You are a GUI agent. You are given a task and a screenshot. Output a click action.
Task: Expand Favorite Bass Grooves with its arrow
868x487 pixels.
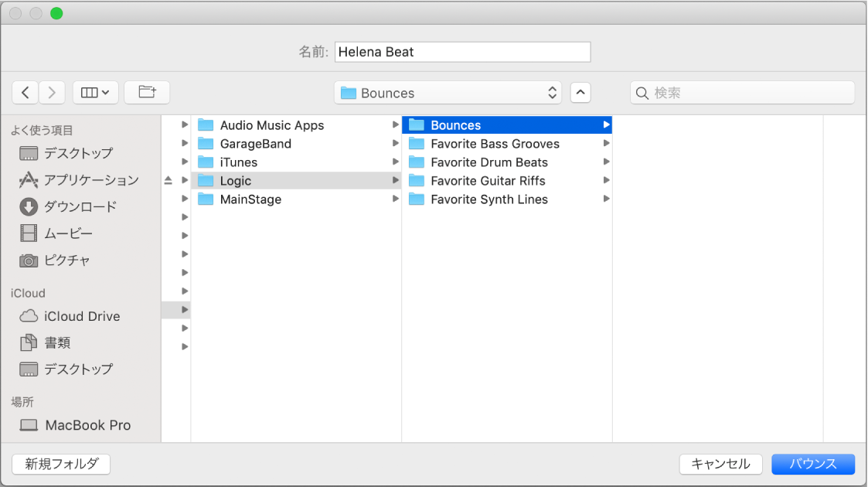click(606, 143)
